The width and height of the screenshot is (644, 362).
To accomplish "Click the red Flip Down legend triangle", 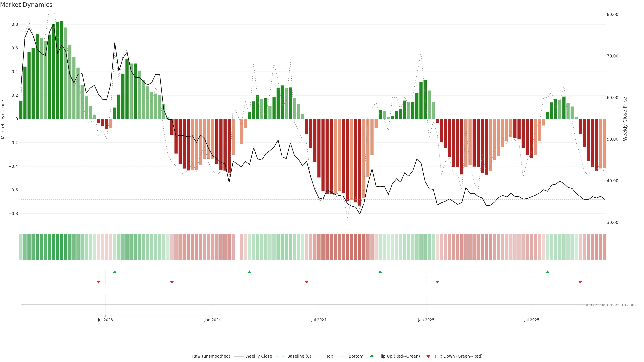I will 428,356.
